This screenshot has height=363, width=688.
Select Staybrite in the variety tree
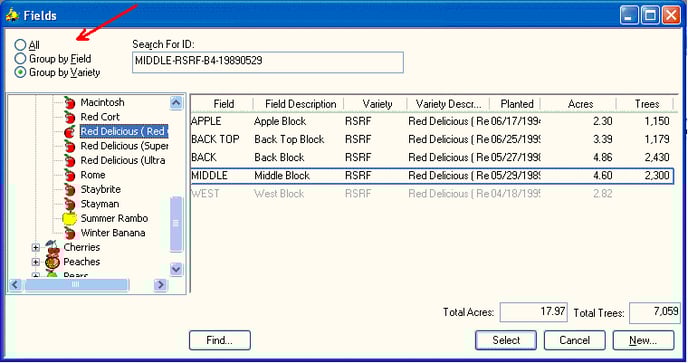(100, 189)
